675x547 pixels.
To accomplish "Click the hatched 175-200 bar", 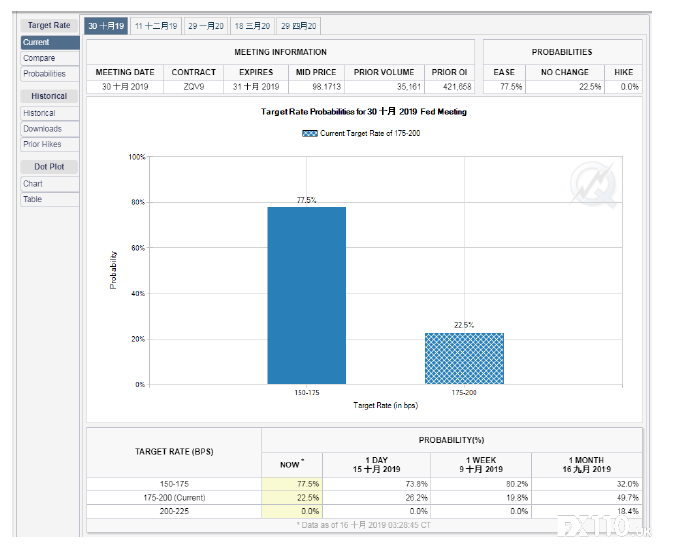I will (x=464, y=358).
